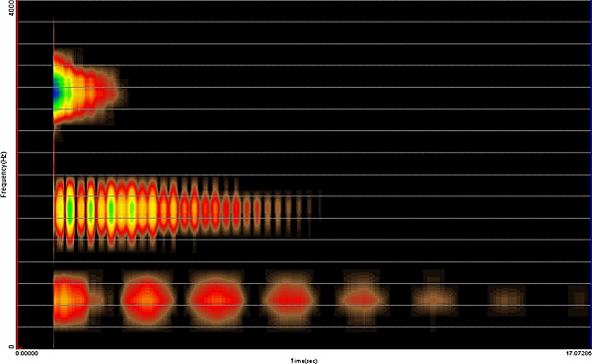Click the blue peak in high-frequency burst
The width and height of the screenshot is (592, 364).
pos(56,91)
